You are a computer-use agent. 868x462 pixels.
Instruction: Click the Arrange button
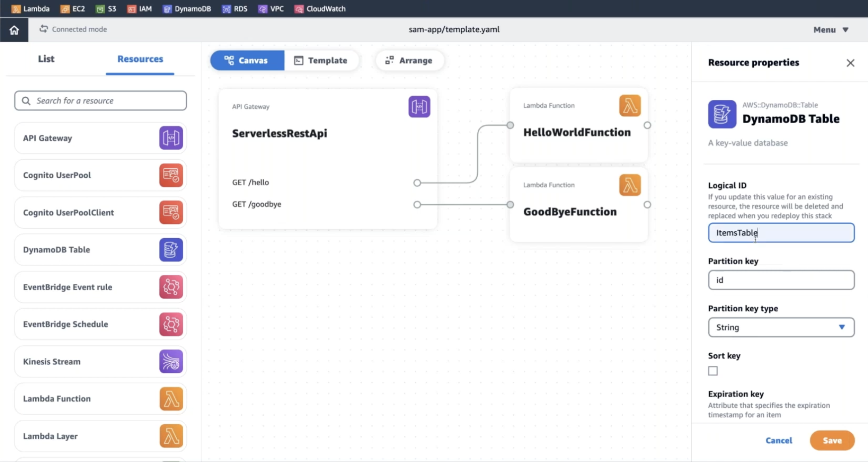(409, 61)
